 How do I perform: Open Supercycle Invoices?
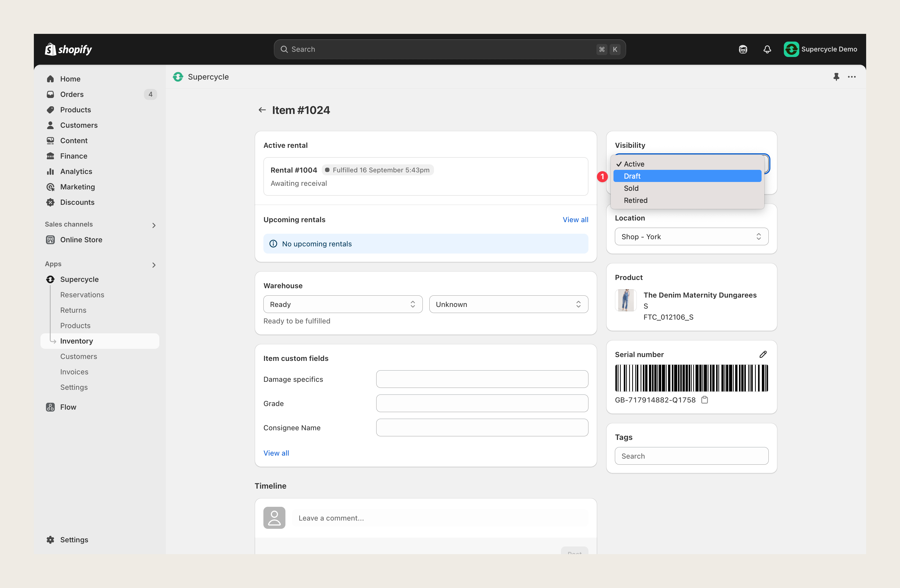[x=74, y=372]
